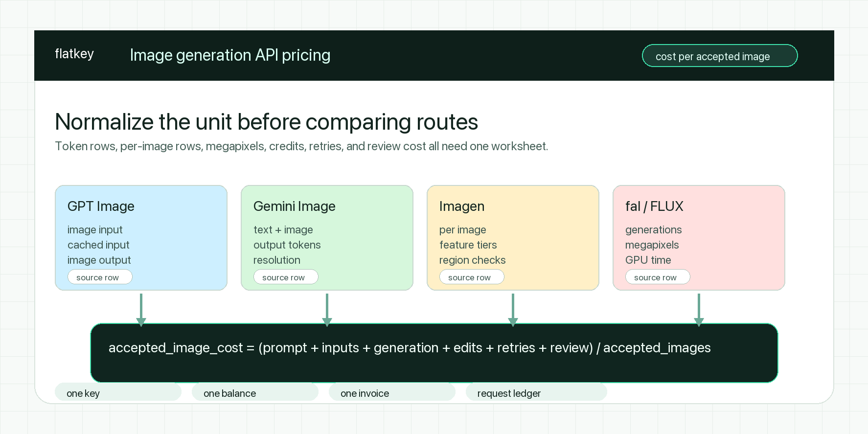Click the source row pill under Imagen
868x434 pixels.
click(x=472, y=277)
